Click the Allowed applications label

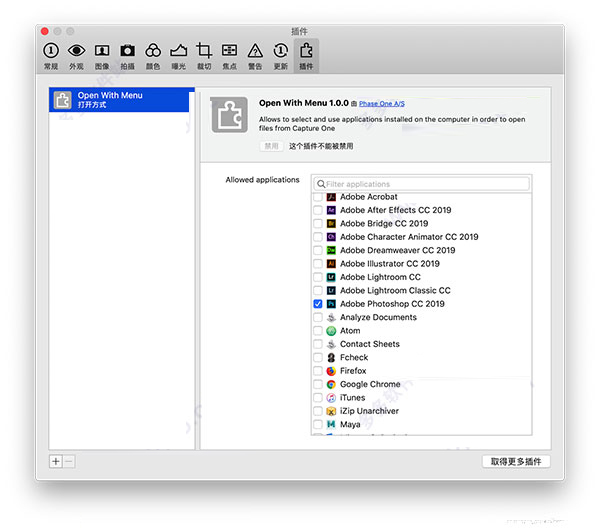click(262, 180)
